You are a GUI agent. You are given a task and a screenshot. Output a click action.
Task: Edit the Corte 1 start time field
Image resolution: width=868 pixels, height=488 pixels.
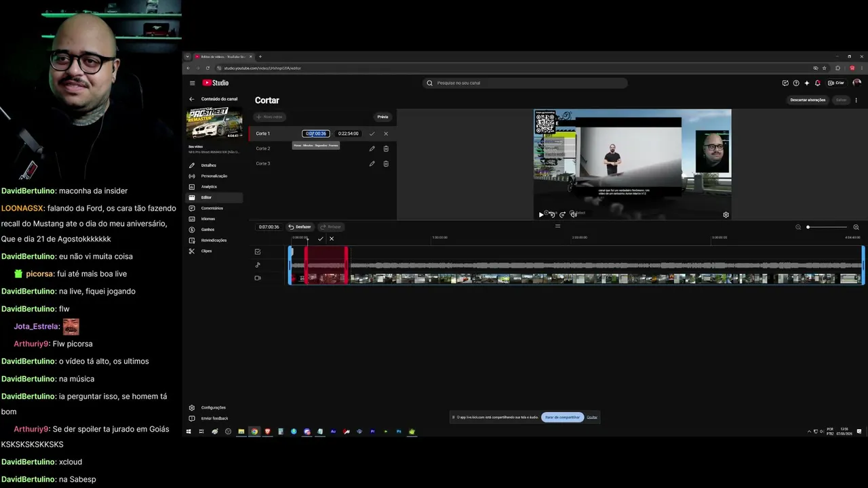(x=316, y=134)
